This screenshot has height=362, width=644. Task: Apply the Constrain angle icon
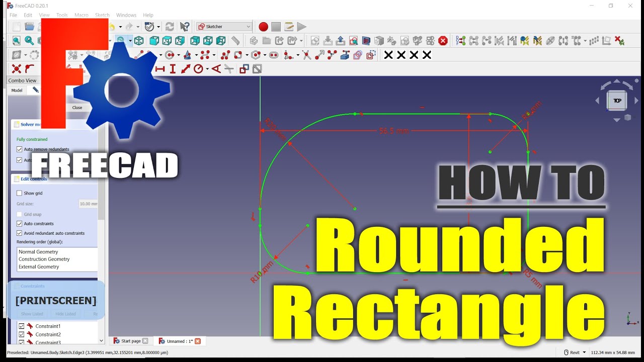[216, 69]
